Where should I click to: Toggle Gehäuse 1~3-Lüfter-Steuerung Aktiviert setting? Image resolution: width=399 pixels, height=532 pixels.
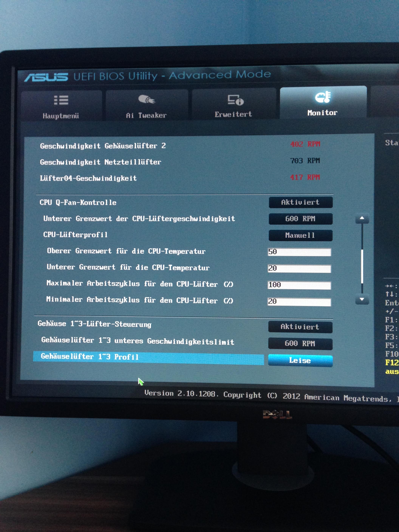(x=300, y=327)
